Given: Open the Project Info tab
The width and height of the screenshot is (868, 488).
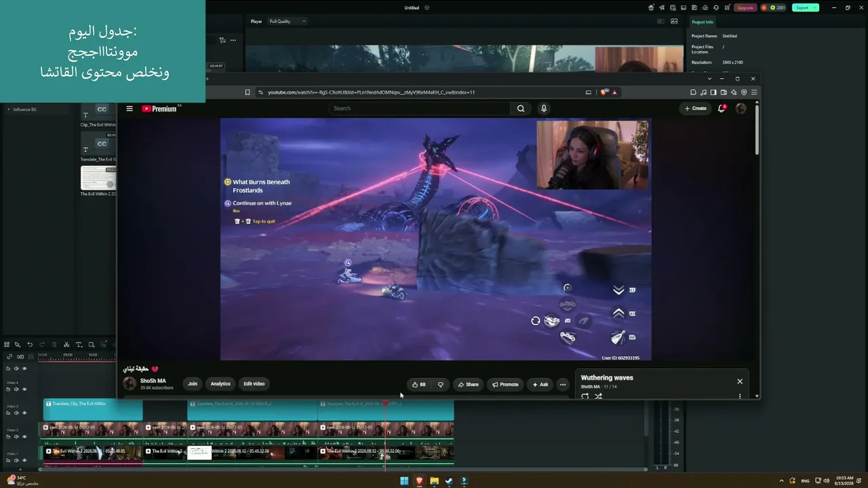Looking at the screenshot, I should 703,22.
